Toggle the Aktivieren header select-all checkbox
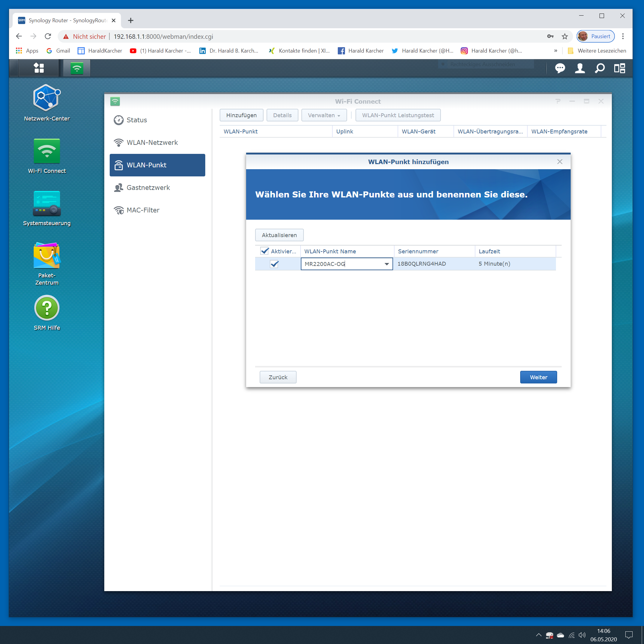Screen dimensions: 644x644 265,251
